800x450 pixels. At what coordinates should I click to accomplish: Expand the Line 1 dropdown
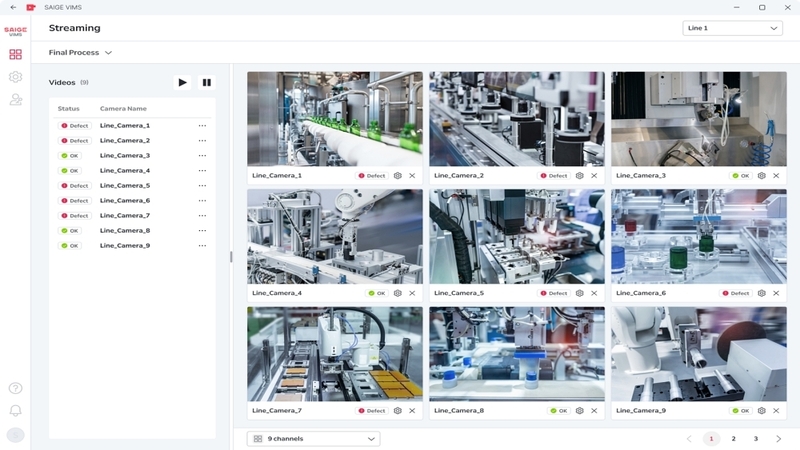coord(732,28)
